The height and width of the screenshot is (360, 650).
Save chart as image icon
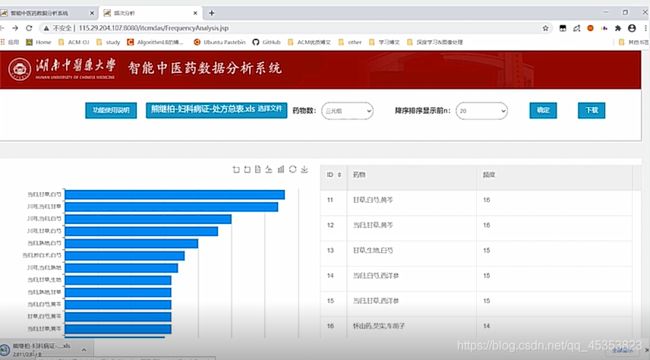point(304,169)
